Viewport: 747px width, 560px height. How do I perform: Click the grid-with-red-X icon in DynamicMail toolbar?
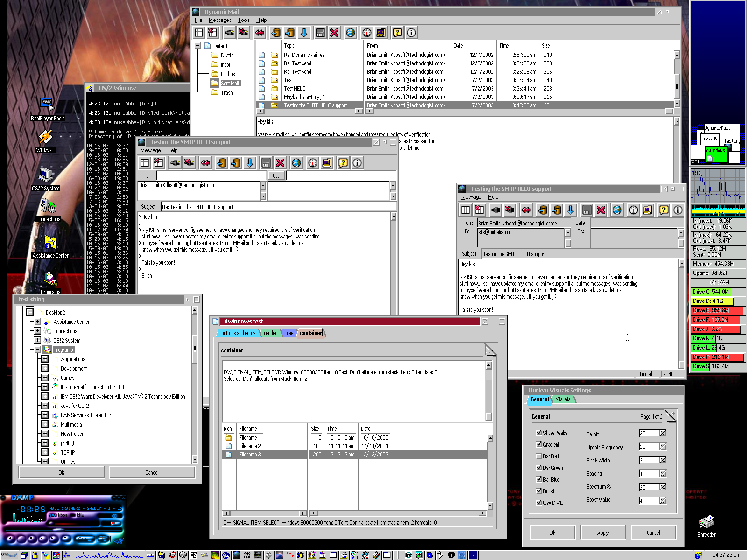(x=213, y=33)
